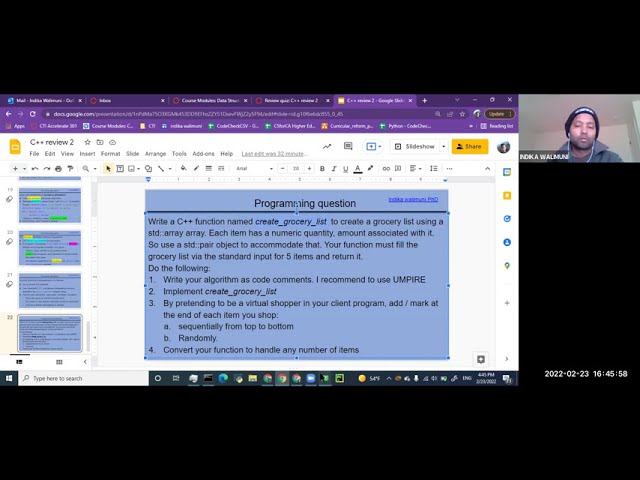
Task: Click the insert image icon
Action: [x=131, y=169]
